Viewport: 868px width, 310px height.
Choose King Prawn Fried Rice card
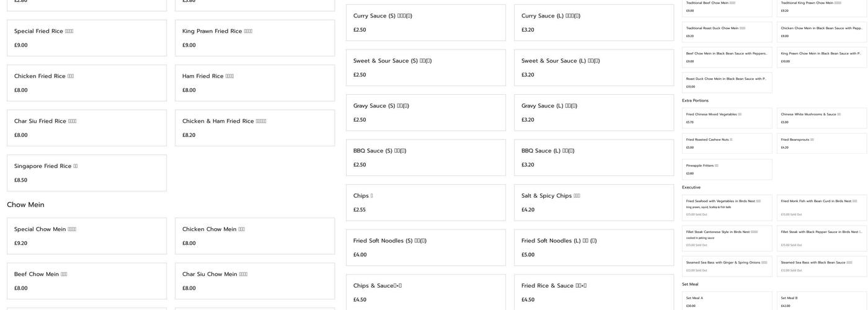pyautogui.click(x=255, y=38)
